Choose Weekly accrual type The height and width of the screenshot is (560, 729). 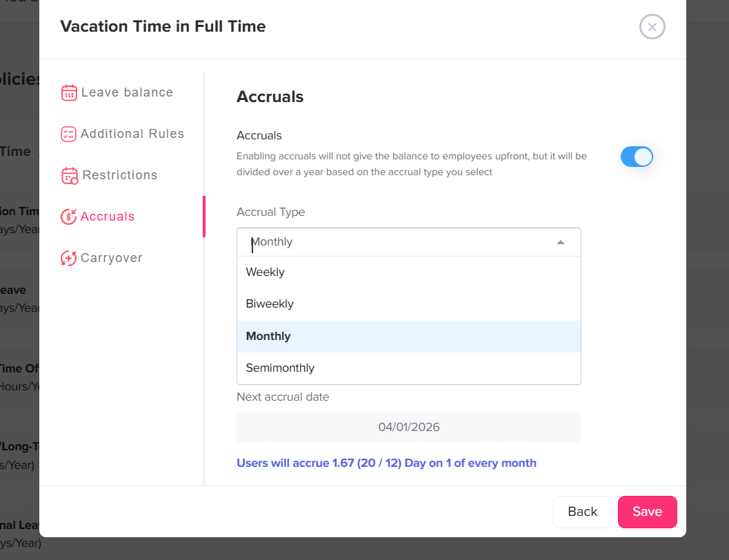266,272
